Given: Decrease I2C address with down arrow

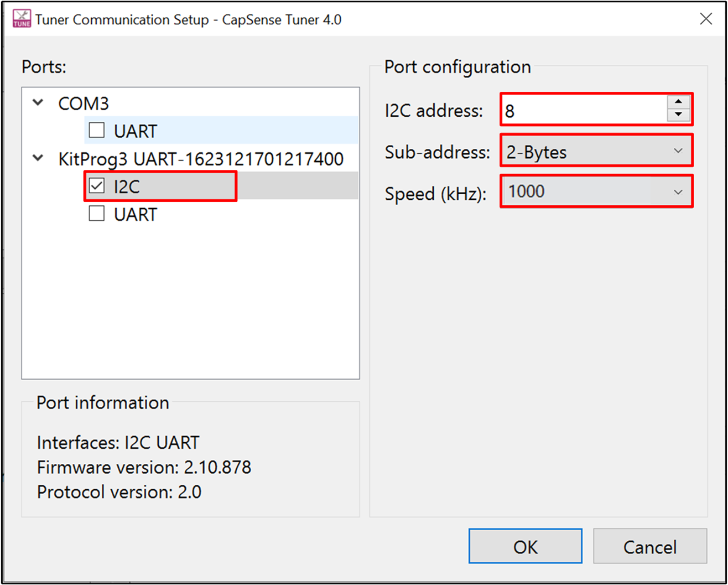Looking at the screenshot, I should 678,116.
